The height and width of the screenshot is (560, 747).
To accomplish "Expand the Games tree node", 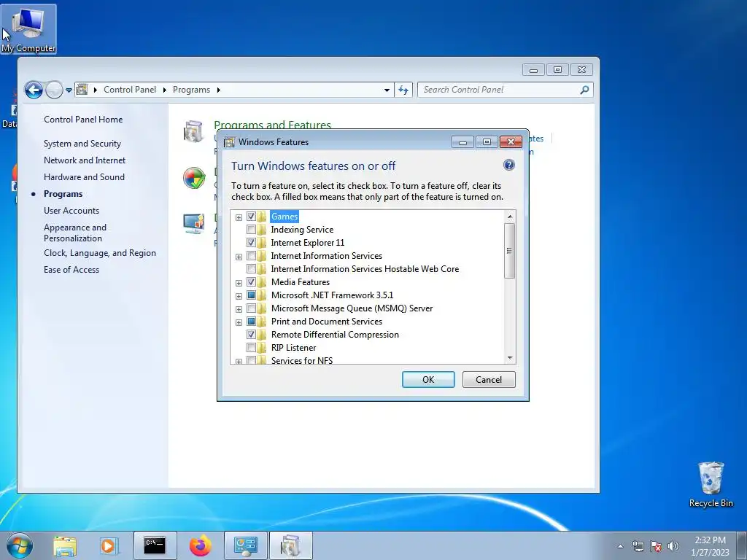I will click(x=239, y=217).
